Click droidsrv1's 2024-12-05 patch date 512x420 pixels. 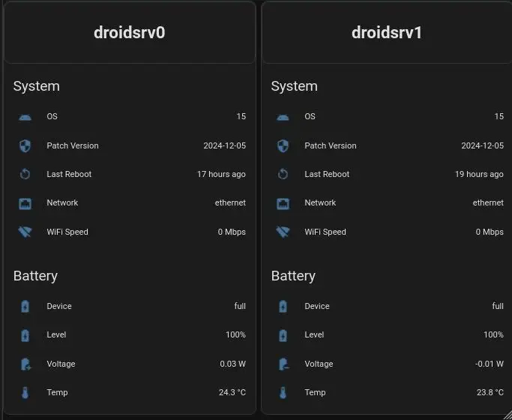tap(483, 145)
